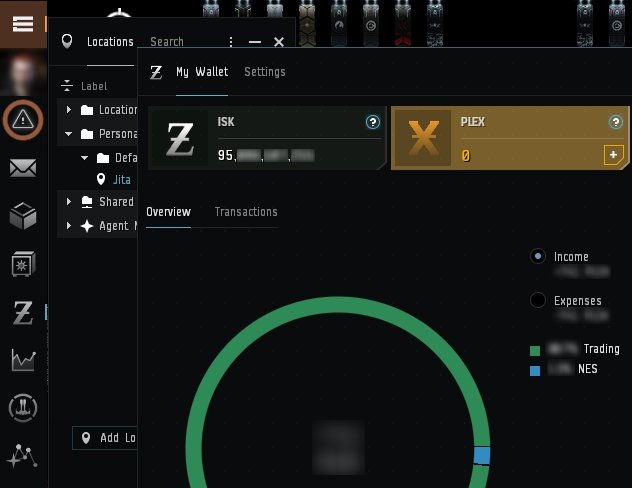Viewport: 632px width, 488px height.
Task: Open the mail envelope icon
Action: coord(23,168)
